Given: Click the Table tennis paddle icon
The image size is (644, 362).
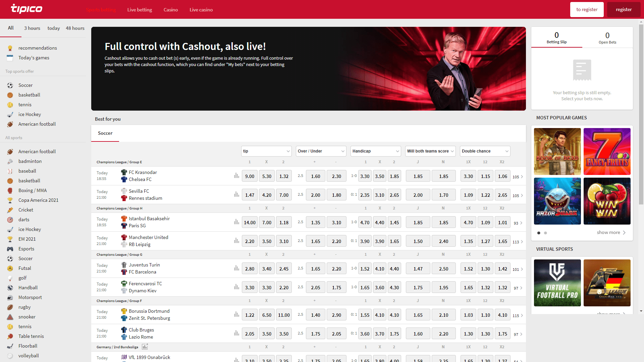Looking at the screenshot, I should [x=10, y=336].
